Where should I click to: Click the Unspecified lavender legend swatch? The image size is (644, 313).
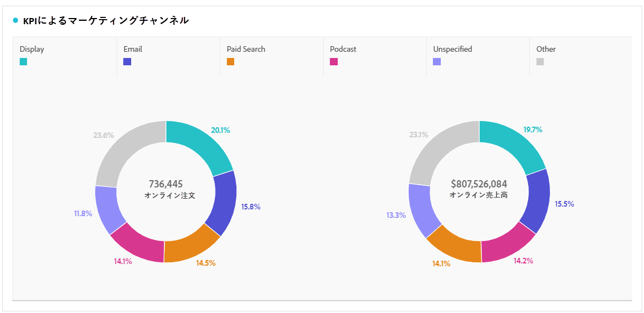pos(437,62)
